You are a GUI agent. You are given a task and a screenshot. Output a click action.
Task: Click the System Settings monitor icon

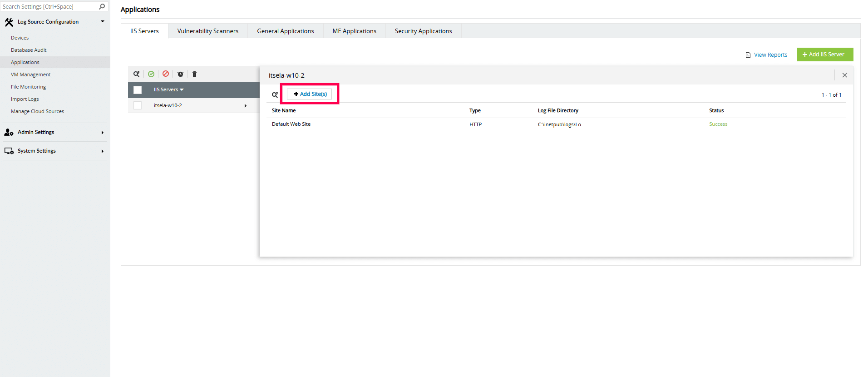point(9,151)
